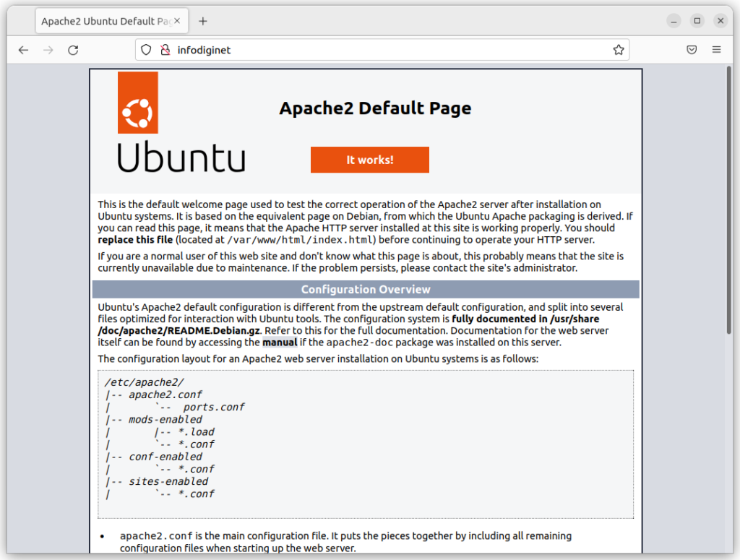Open a new tab with plus button
Viewport: 740px width, 560px height.
(203, 21)
